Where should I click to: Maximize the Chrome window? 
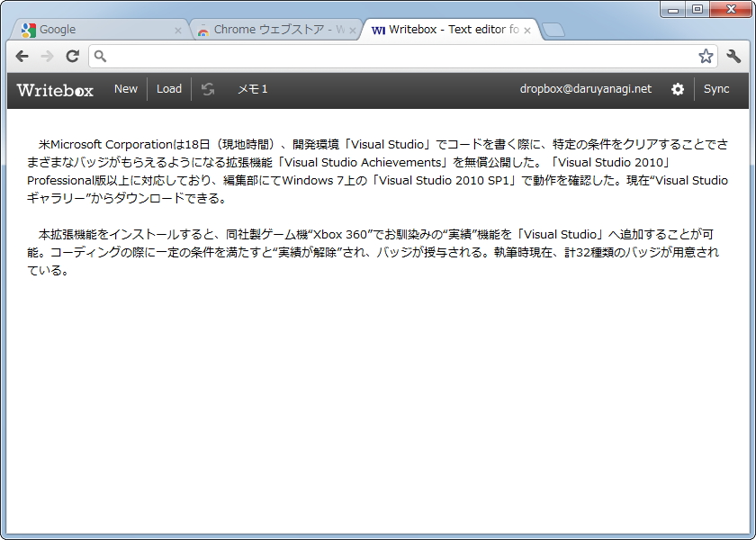[697, 10]
